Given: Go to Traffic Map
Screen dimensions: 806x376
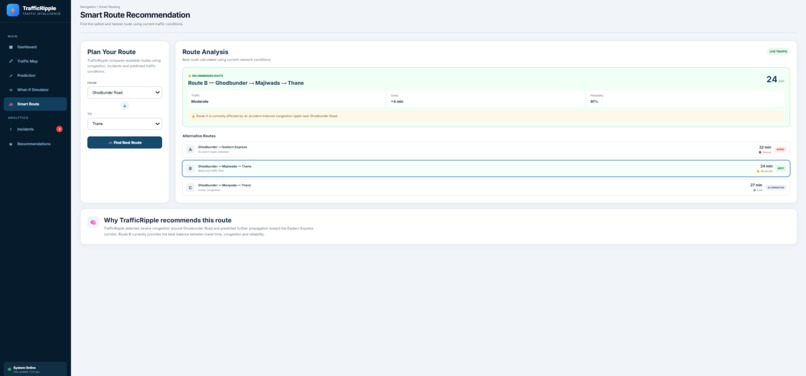Looking at the screenshot, I should [x=35, y=61].
